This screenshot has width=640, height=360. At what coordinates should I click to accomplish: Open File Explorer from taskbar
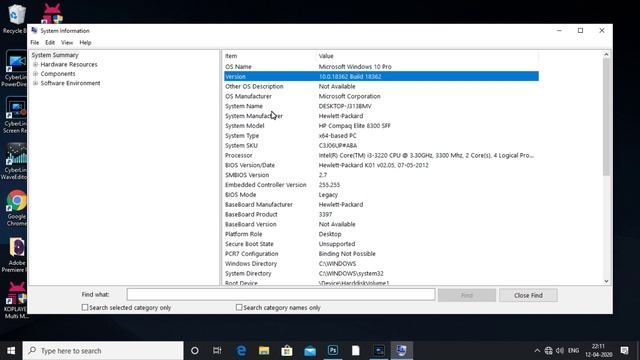[x=264, y=351]
